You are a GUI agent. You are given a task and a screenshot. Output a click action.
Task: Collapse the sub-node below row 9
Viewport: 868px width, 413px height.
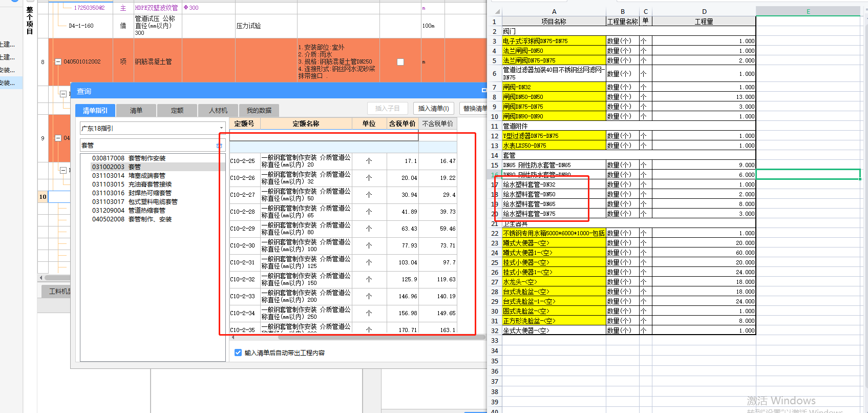(x=63, y=170)
